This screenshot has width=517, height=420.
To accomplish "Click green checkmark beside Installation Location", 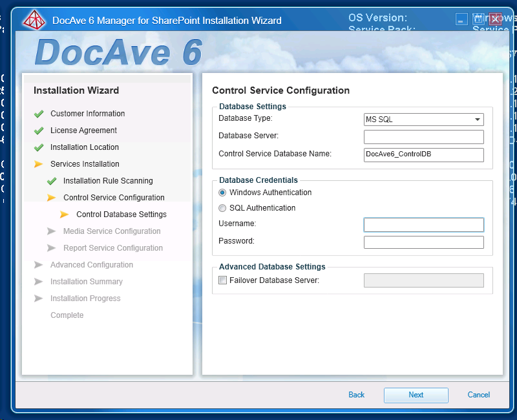I will [x=39, y=147].
